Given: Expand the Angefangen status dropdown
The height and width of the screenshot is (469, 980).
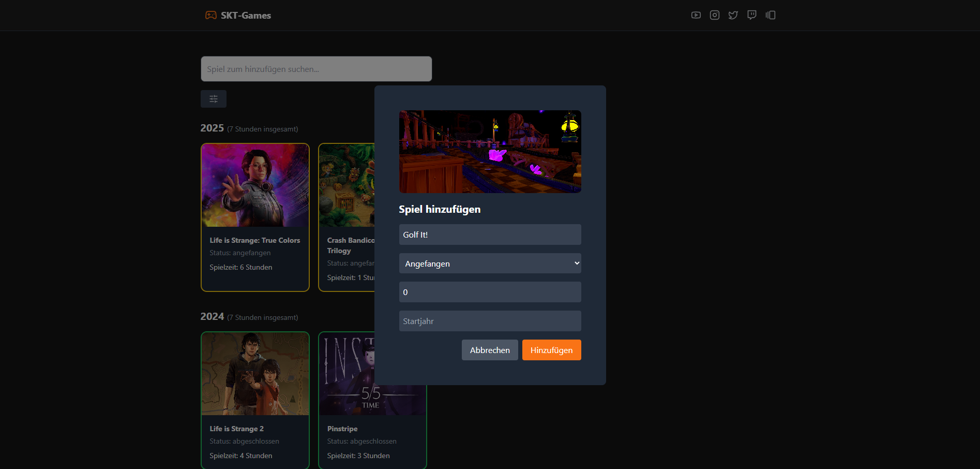Looking at the screenshot, I should pyautogui.click(x=490, y=263).
